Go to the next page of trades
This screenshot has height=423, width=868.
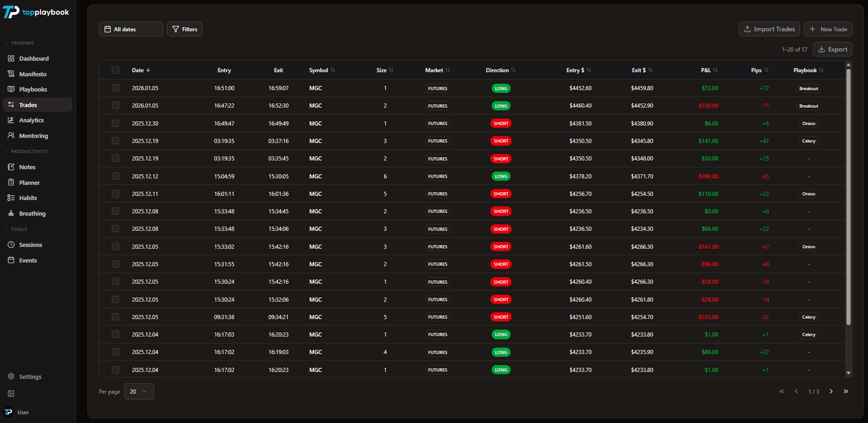coord(831,391)
